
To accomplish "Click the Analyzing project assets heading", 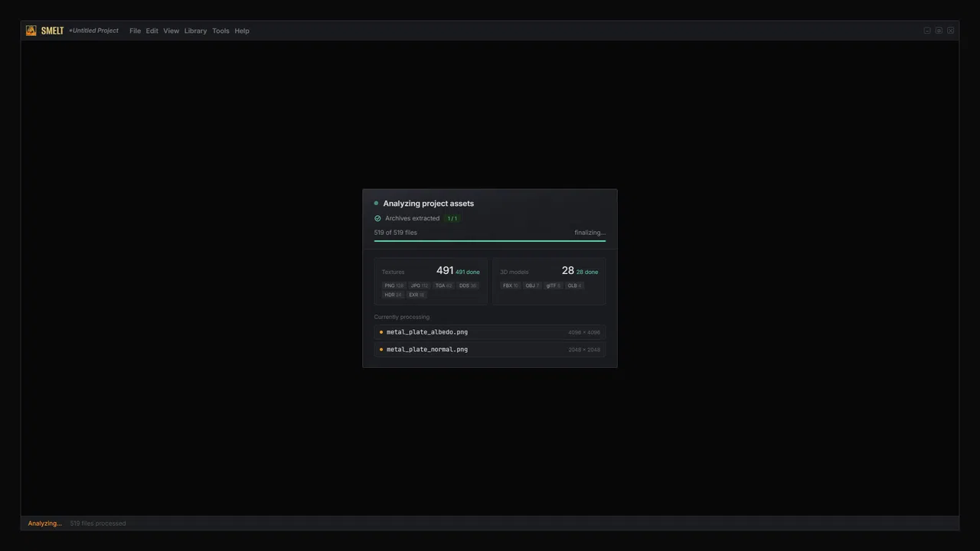I will coord(428,204).
